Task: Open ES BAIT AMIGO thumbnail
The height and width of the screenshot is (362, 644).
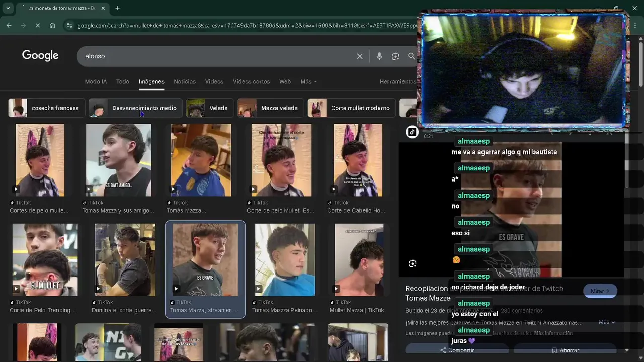Action: [118, 160]
